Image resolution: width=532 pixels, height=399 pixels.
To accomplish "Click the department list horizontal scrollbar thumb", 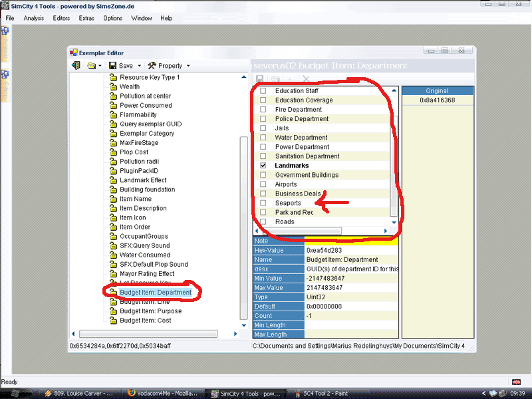I will tap(302, 231).
